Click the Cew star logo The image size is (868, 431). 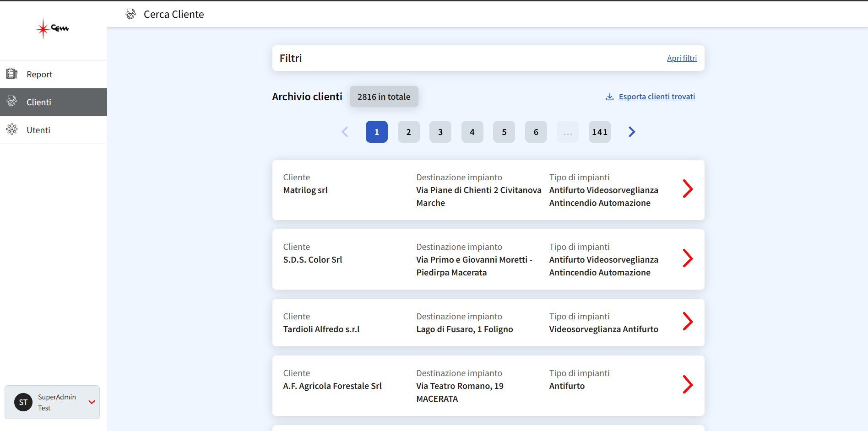click(x=53, y=29)
